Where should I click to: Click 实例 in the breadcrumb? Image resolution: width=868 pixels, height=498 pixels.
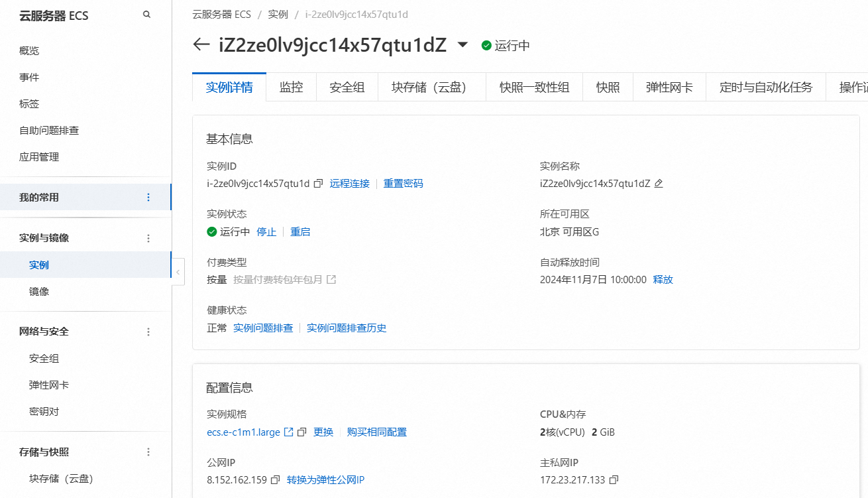pyautogui.click(x=278, y=15)
